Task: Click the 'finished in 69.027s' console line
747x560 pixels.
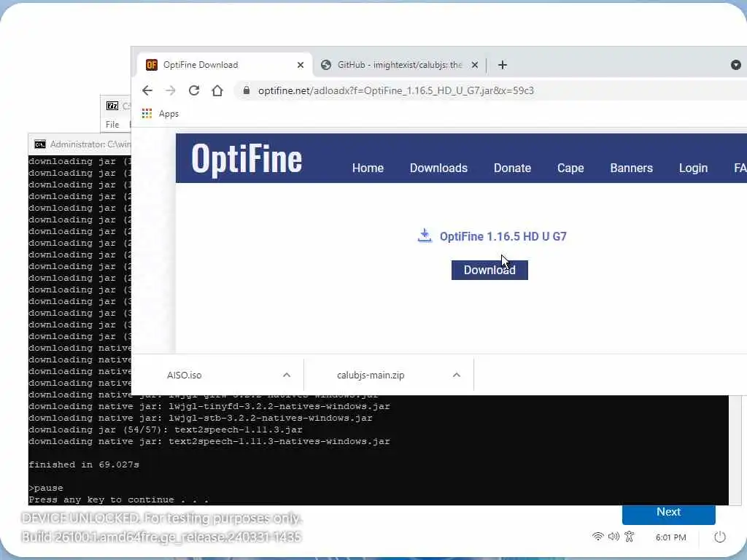Action: point(84,464)
